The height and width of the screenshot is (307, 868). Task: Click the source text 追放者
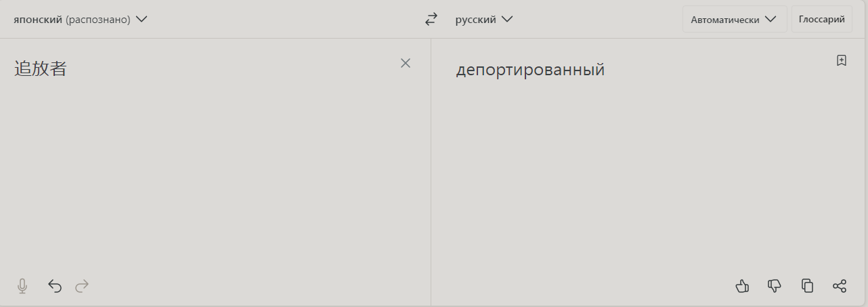tap(41, 68)
